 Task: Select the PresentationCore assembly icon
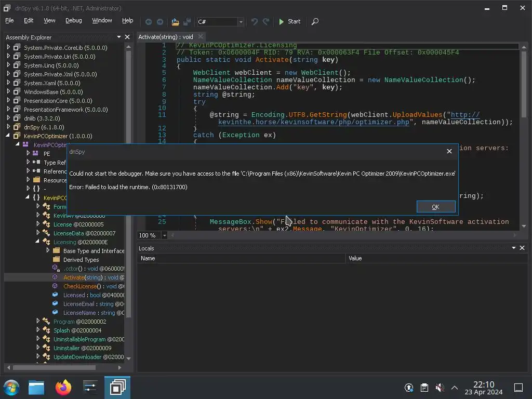tap(17, 100)
